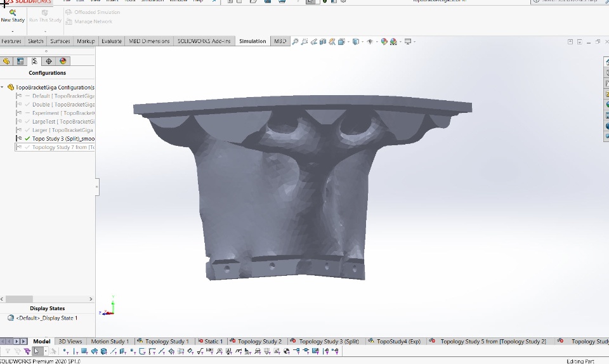
Task: Open the FeatureManager Design Tree tab icon
Action: 6,61
